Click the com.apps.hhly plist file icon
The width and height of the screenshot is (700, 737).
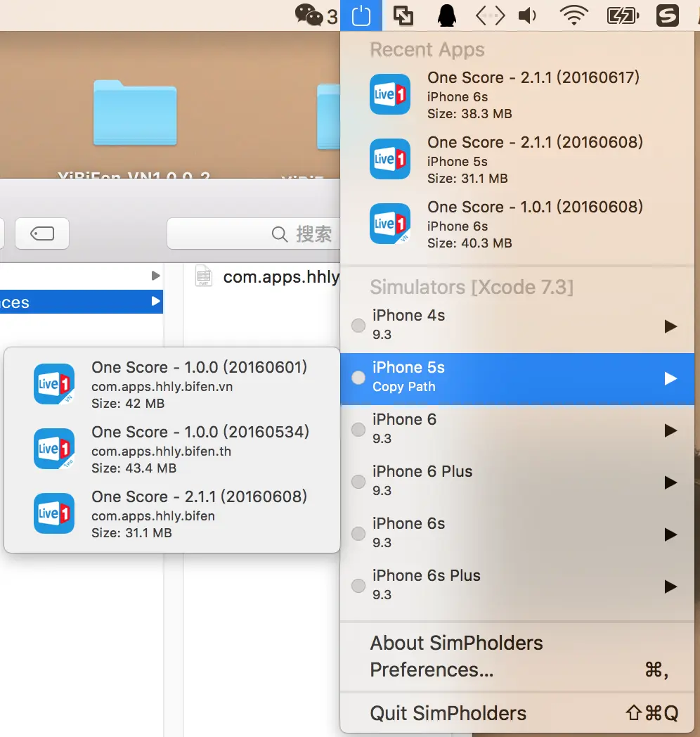tap(203, 276)
